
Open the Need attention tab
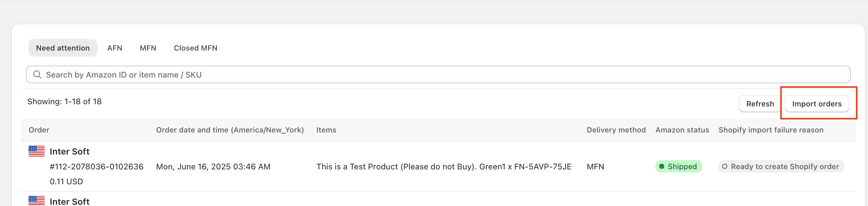pos(63,48)
